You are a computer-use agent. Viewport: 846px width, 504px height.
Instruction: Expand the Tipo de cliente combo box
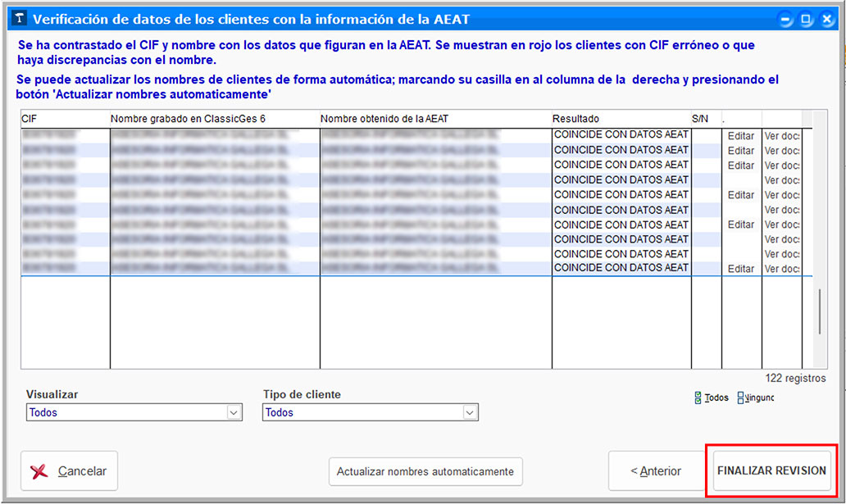(469, 413)
